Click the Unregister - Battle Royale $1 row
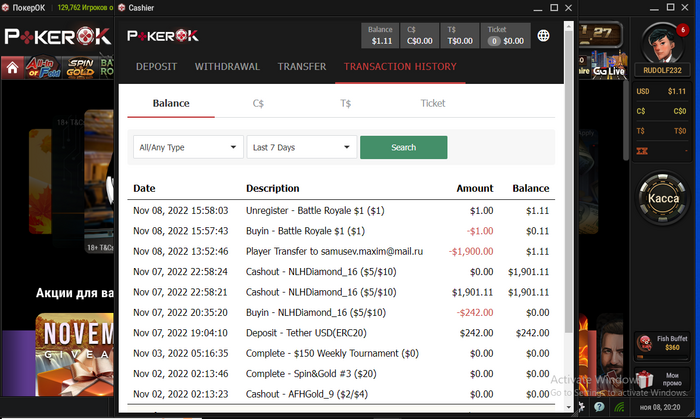 (341, 211)
